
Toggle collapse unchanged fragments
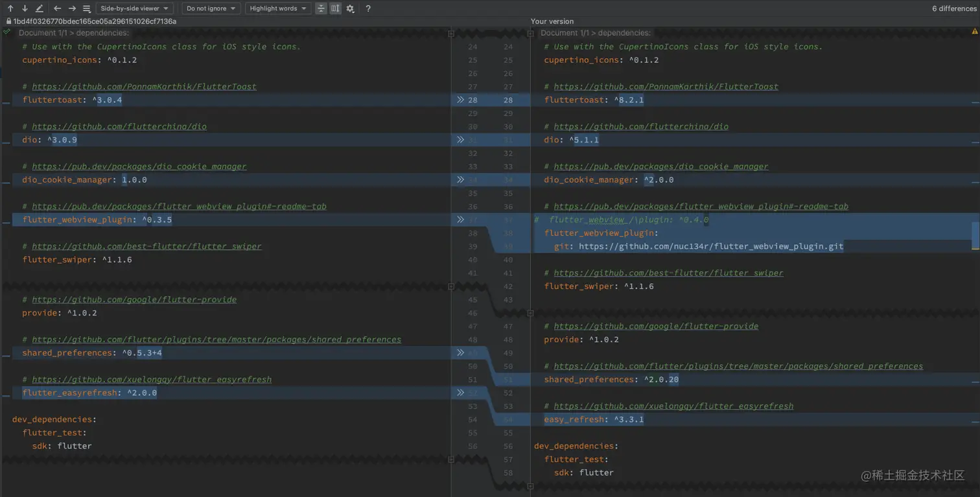(x=321, y=8)
